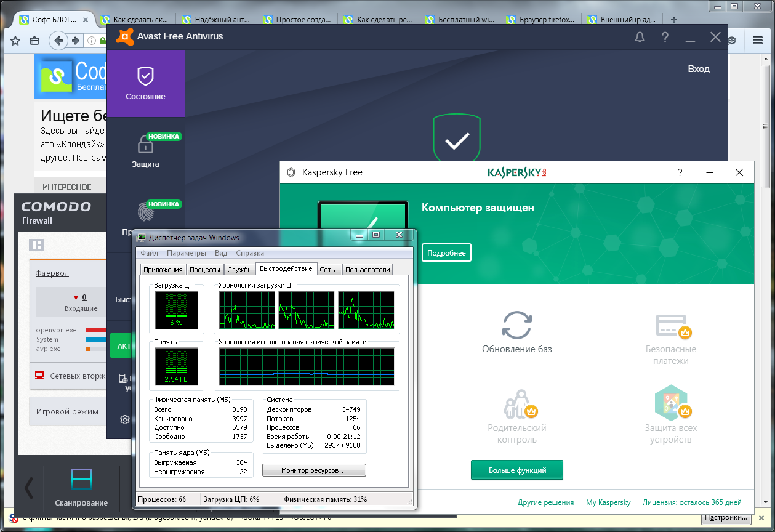
Task: Switch to the Браузер firefox... browser tab
Action: pos(540,20)
